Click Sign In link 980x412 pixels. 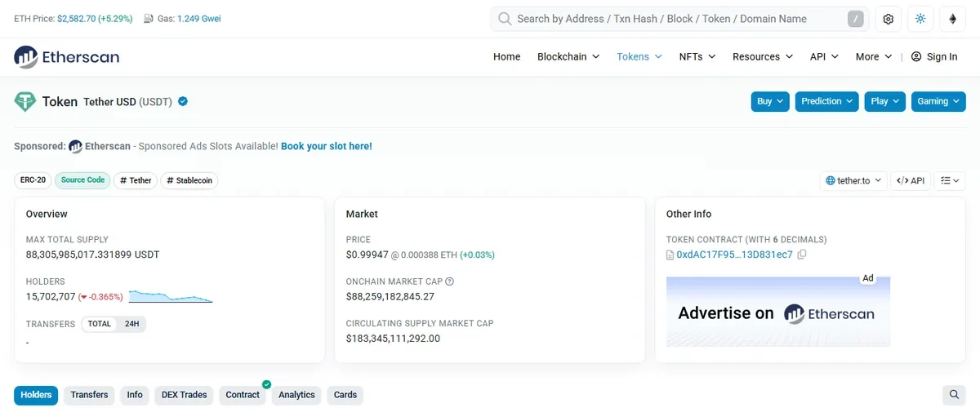click(x=942, y=56)
